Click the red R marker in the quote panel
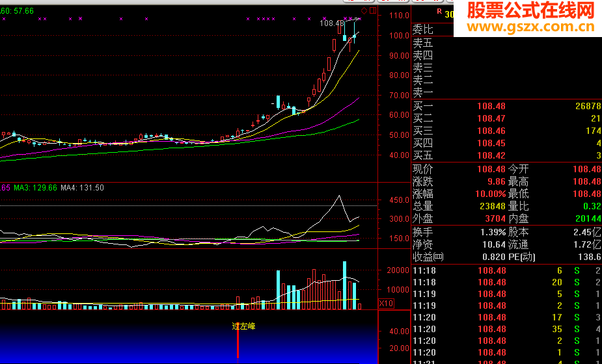This screenshot has height=364, width=602. [439, 11]
